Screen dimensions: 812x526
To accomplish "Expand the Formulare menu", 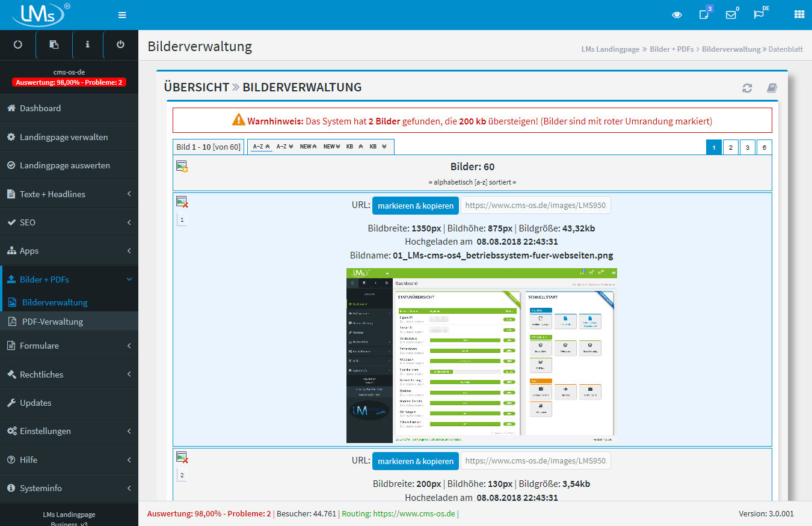I will click(x=69, y=346).
